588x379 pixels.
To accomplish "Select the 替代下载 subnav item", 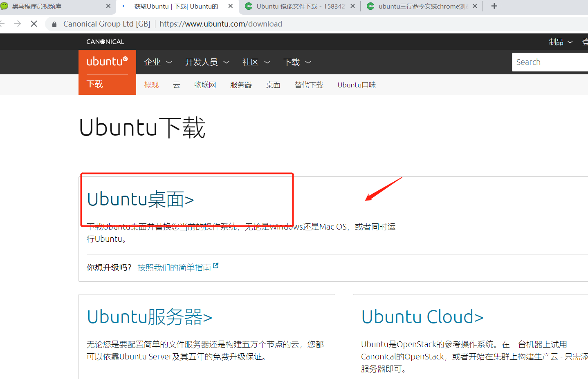I will (x=309, y=85).
